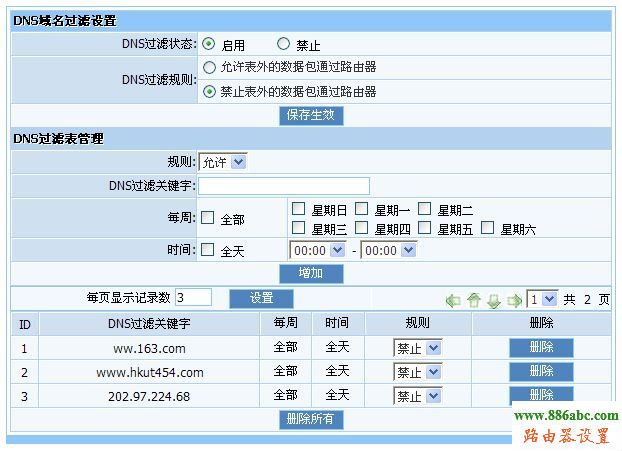Click the 增加 button
The width and height of the screenshot is (622, 451).
click(x=311, y=273)
